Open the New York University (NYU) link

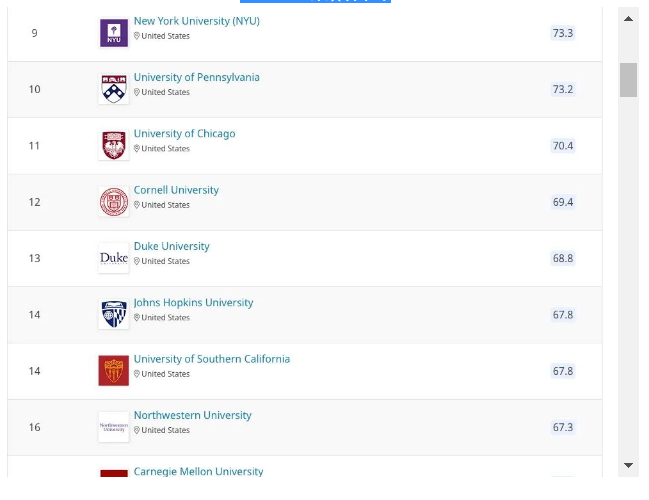[x=197, y=21]
